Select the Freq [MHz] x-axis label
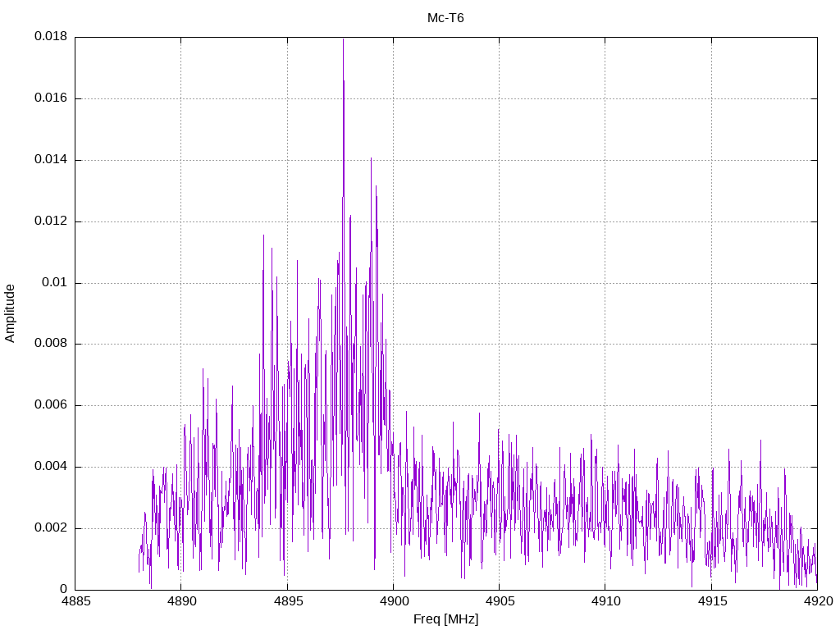840x630 pixels. 445,619
